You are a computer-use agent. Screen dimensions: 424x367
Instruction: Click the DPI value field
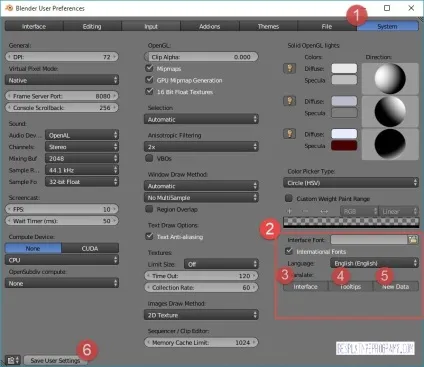coord(62,57)
